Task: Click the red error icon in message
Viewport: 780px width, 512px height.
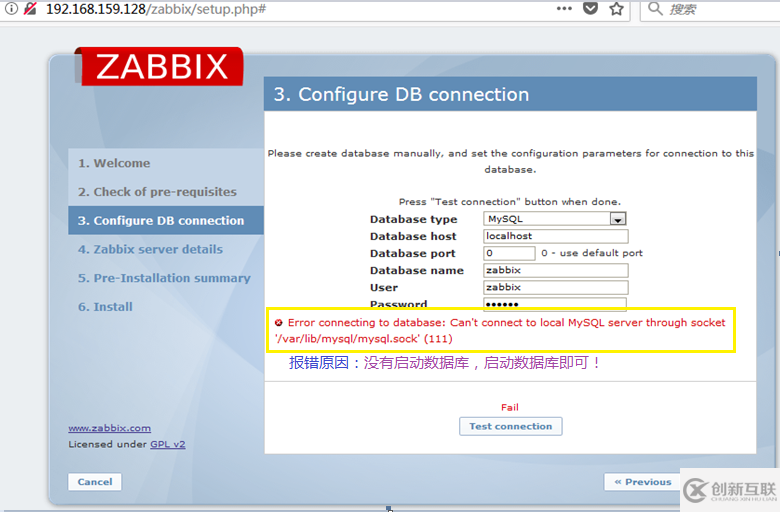Action: 279,322
